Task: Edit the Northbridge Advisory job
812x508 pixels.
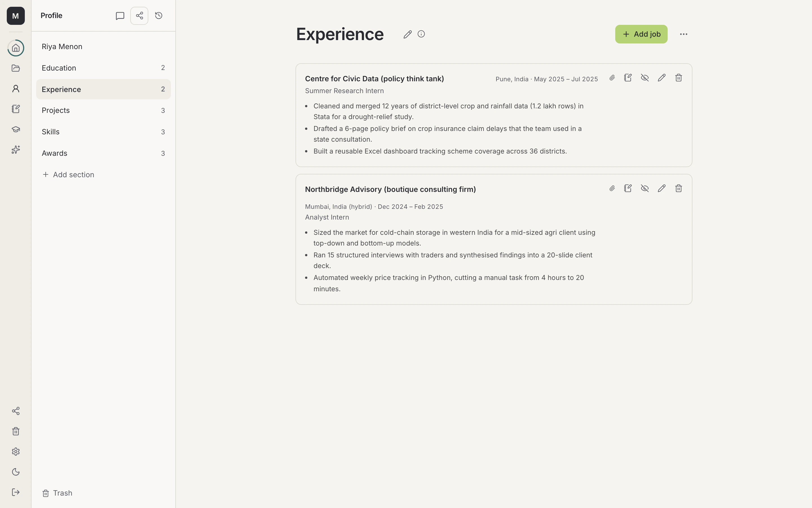Action: 661,189
